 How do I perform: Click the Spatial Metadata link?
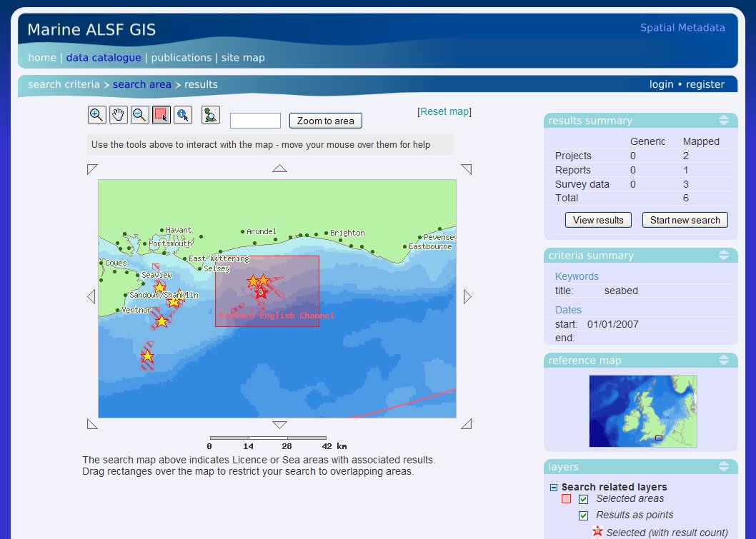[x=682, y=28]
